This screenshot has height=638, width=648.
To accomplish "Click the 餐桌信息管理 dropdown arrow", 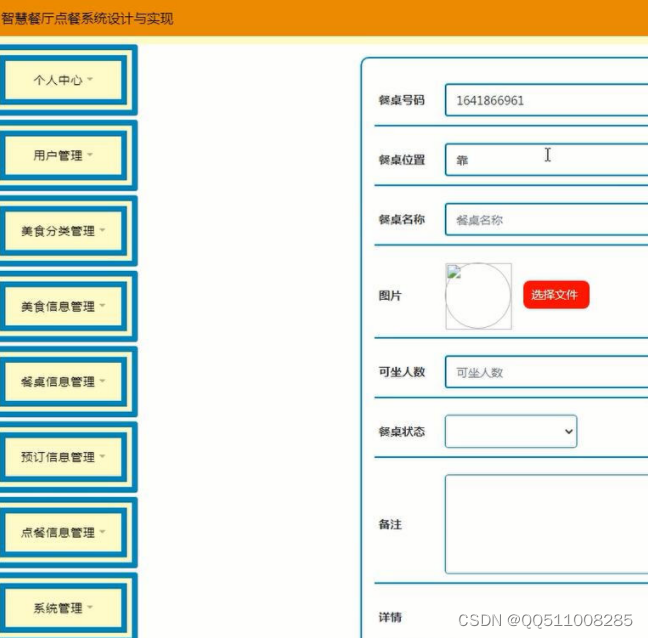I will [102, 381].
